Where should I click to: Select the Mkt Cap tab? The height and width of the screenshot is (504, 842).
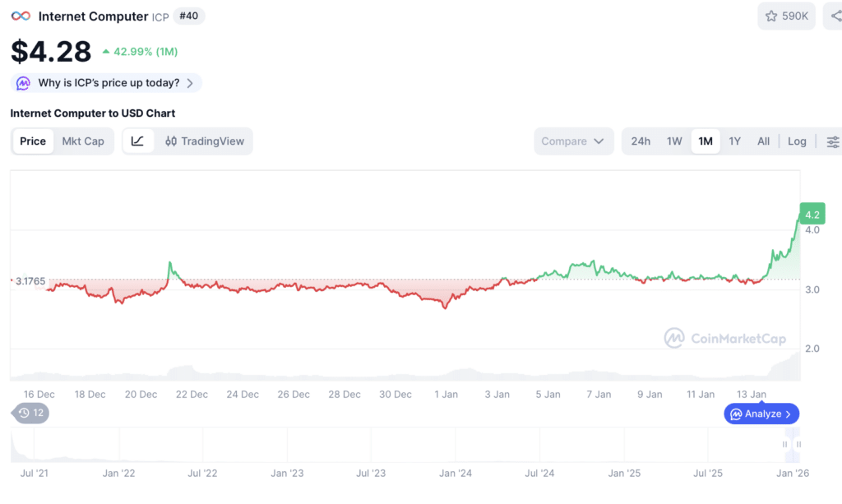83,141
